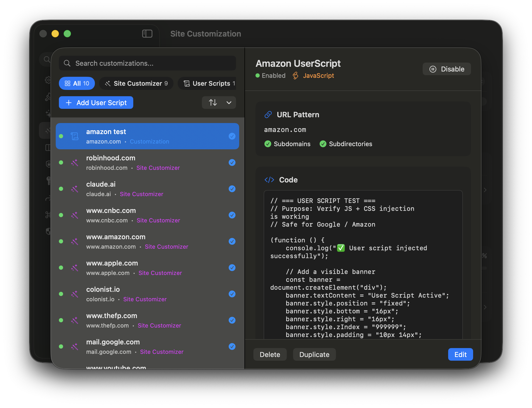Viewport: 532px width, 408px height.
Task: Switch to the User Scripts tab
Action: 207,83
